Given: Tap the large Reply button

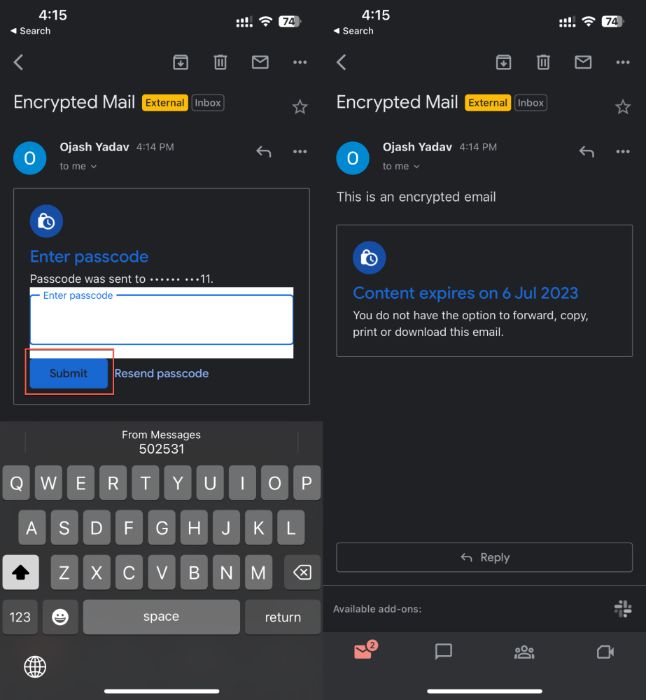Looking at the screenshot, I should tap(484, 557).
